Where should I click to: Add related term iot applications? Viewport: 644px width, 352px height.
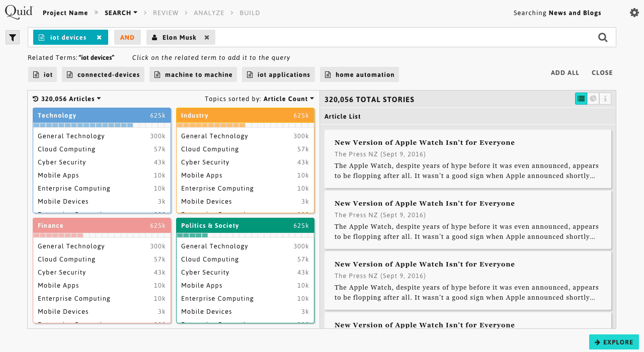[278, 74]
